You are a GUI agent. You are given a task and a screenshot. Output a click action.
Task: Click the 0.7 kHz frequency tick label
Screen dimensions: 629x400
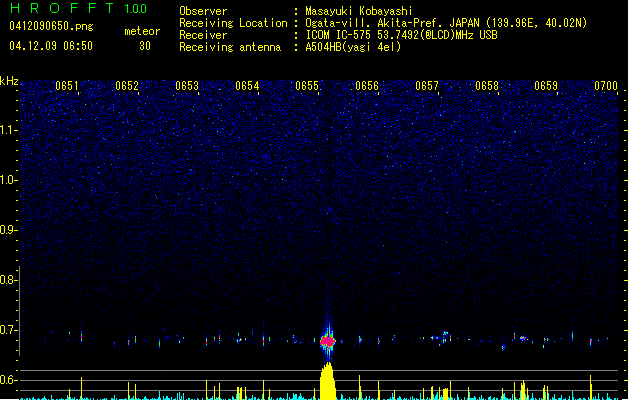click(8, 330)
